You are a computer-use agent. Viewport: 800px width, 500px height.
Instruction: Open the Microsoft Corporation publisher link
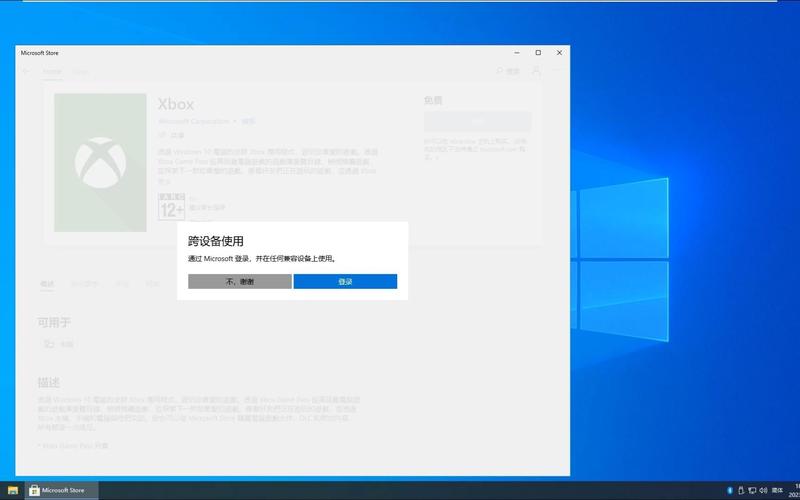click(193, 121)
